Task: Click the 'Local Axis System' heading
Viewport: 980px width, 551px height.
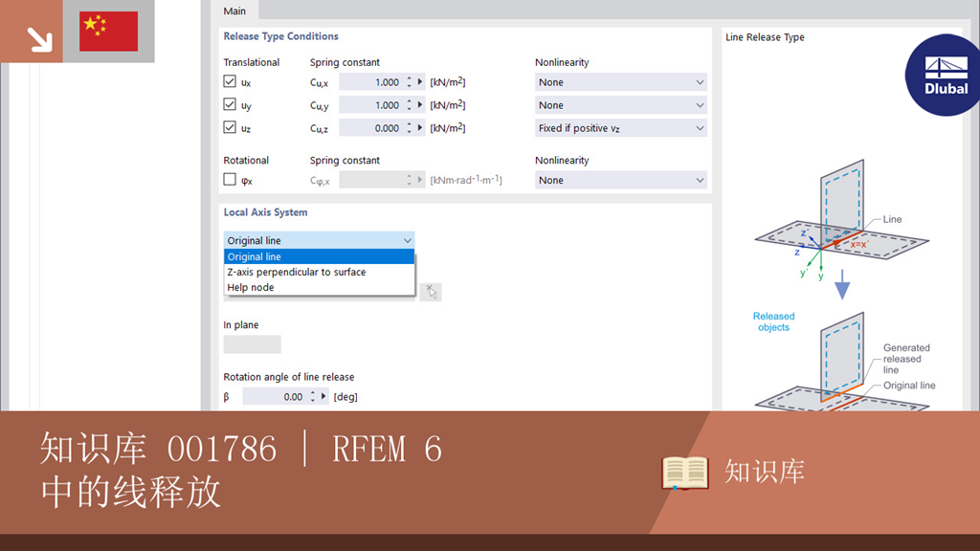Action: click(265, 212)
